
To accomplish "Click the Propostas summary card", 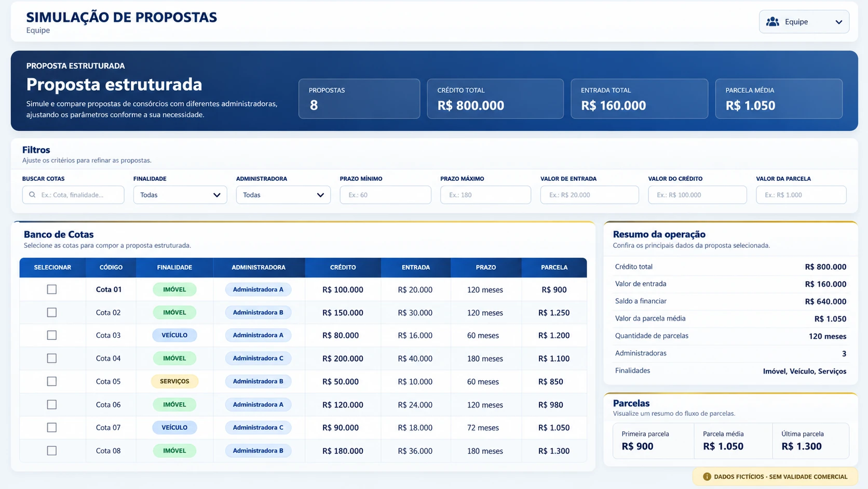I will [359, 99].
